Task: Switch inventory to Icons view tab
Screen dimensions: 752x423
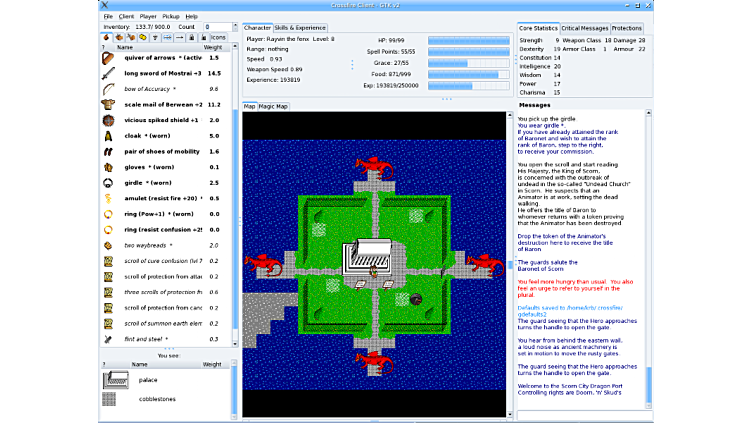Action: point(217,37)
